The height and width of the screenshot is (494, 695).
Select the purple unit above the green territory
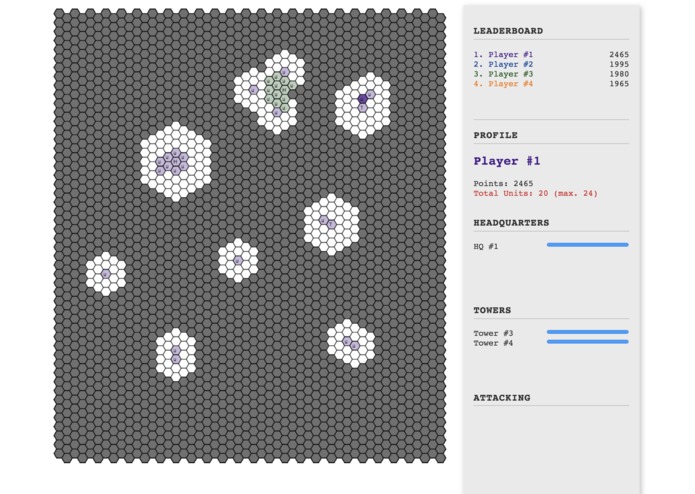click(285, 72)
